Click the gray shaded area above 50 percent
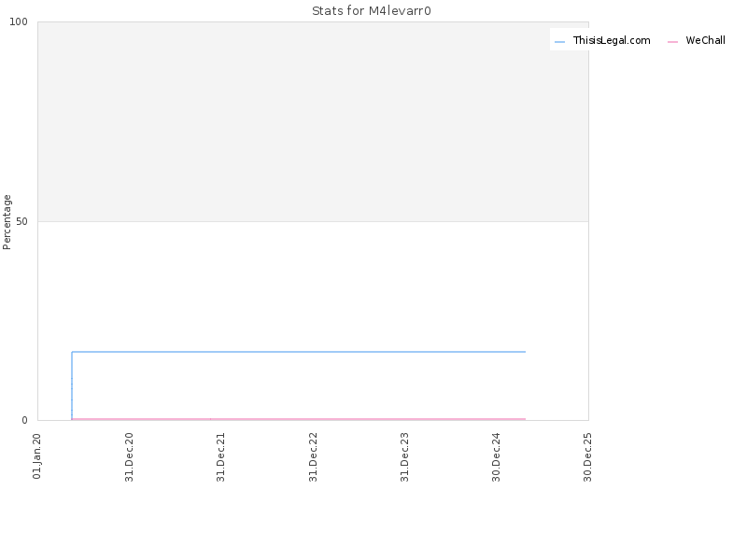 313,121
